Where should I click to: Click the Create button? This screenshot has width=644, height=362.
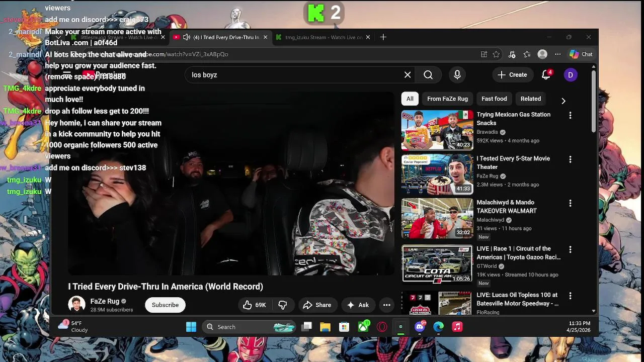click(x=512, y=75)
